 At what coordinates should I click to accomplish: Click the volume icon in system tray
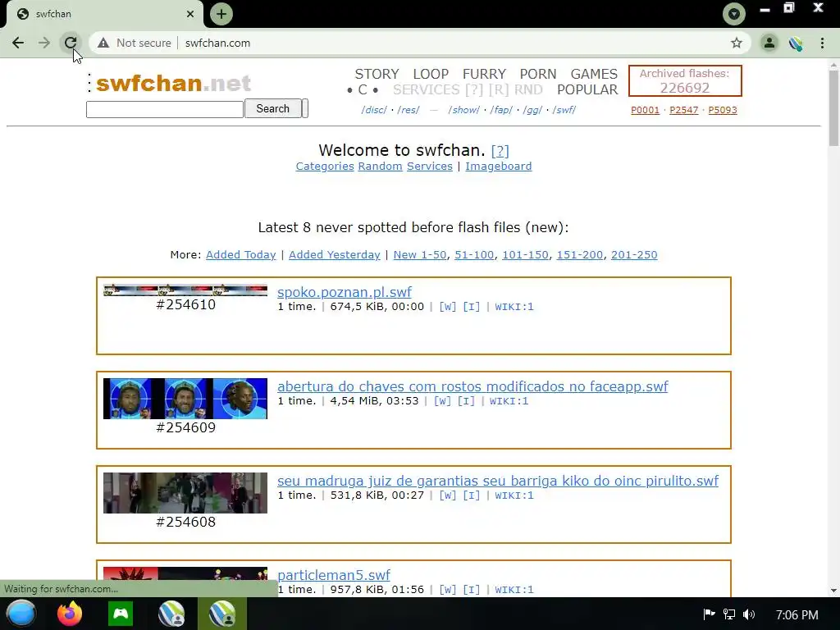(749, 614)
